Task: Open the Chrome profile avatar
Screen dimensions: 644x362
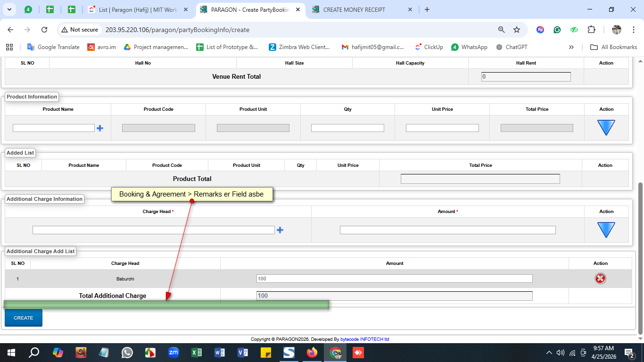Action: 617,30
